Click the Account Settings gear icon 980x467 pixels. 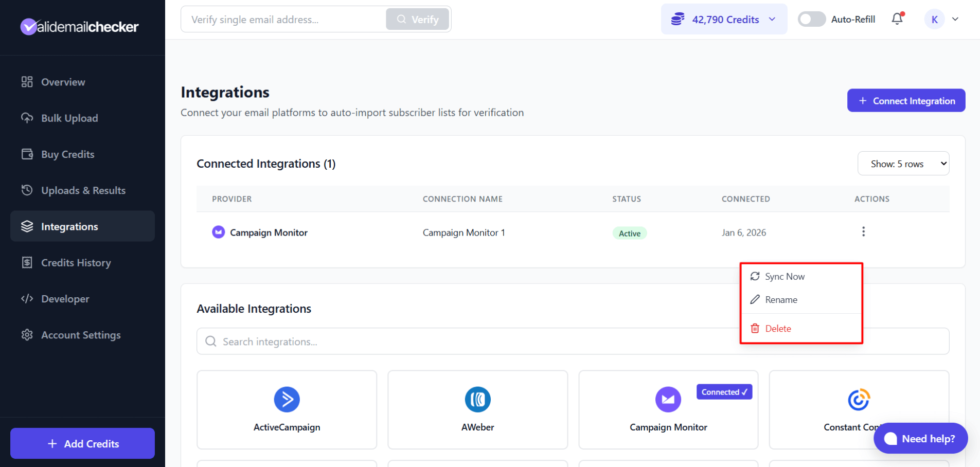(27, 334)
